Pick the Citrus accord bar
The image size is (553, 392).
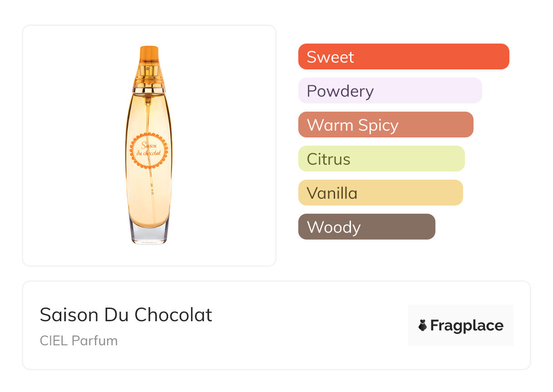click(x=381, y=159)
